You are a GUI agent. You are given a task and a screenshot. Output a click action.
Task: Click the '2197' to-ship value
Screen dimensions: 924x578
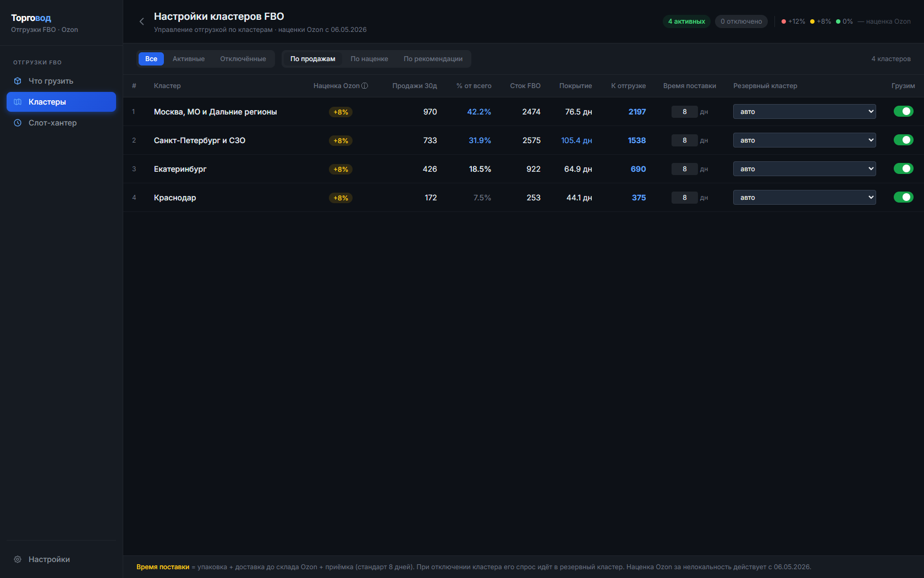click(x=637, y=112)
